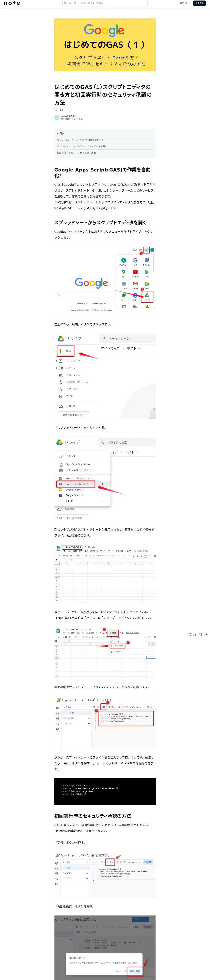The width and height of the screenshot is (210, 980).
Task: Open the yellow はじめてのGAS header image
Action: (x=105, y=45)
